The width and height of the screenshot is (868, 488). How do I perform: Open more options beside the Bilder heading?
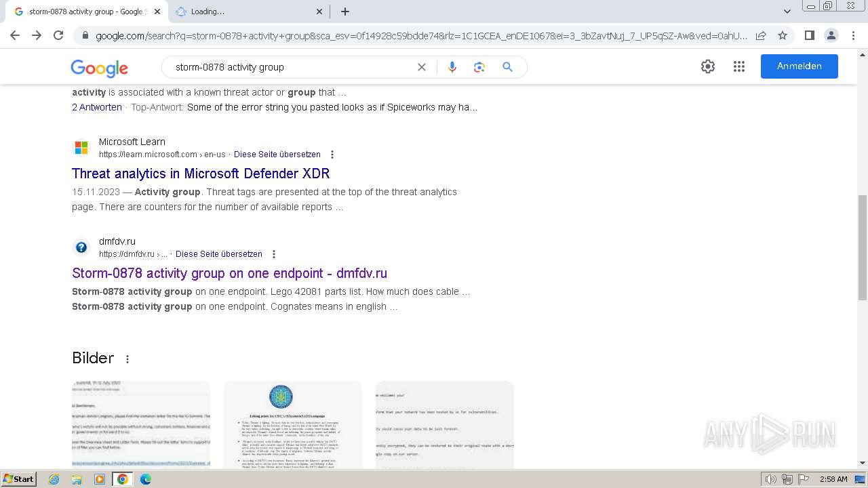(127, 359)
